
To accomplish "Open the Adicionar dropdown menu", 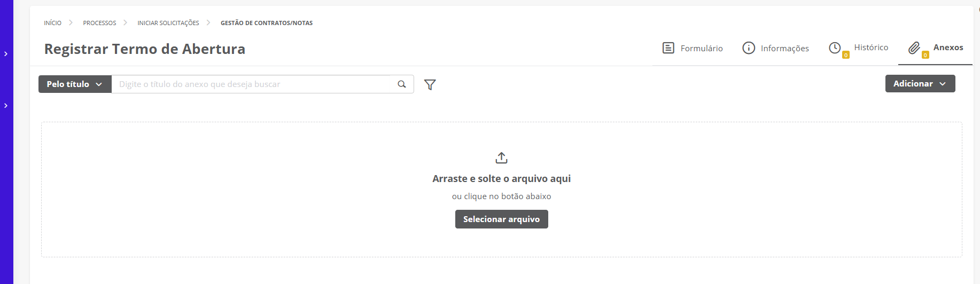I will coord(920,84).
